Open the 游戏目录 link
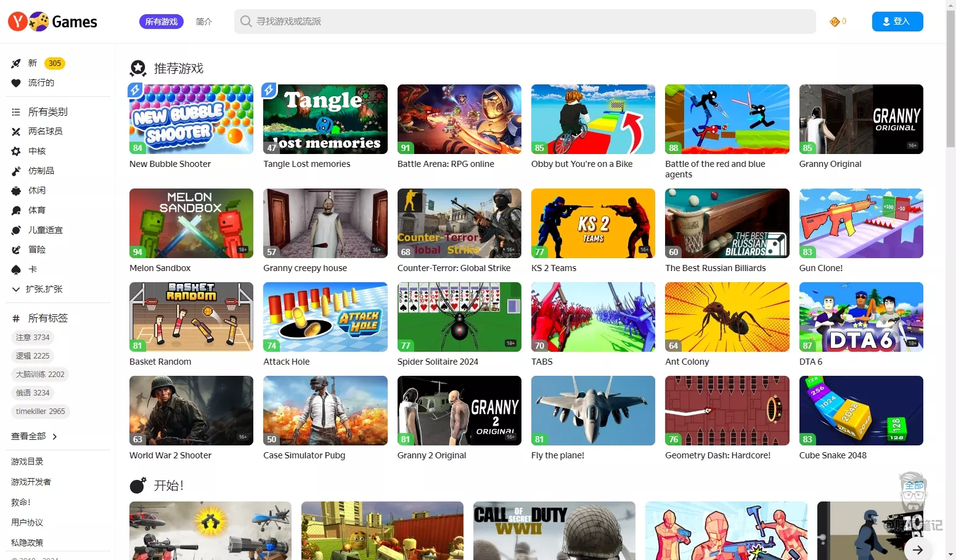Viewport: 956px width, 560px height. tap(27, 461)
